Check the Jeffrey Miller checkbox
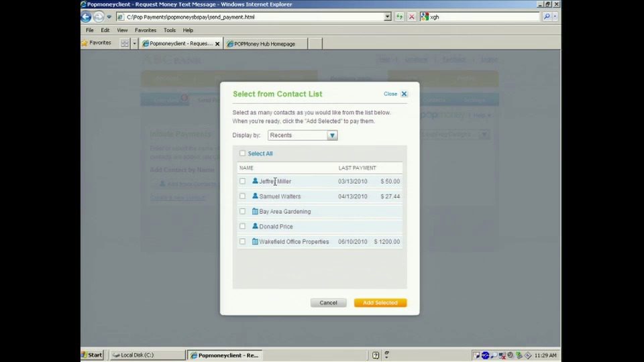This screenshot has width=644, height=362. (x=242, y=181)
